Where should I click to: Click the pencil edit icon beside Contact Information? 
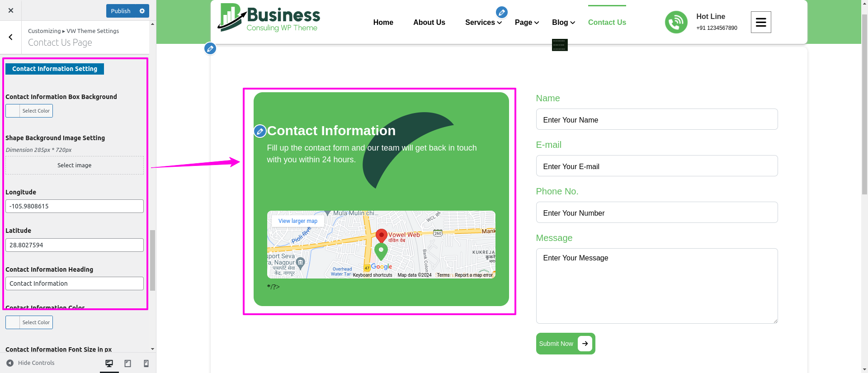(260, 131)
